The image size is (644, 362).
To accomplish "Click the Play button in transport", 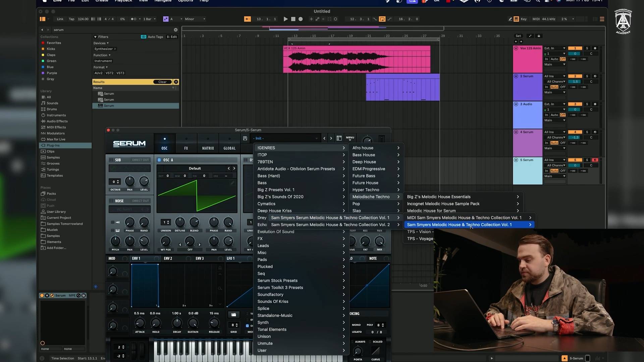I will (285, 19).
